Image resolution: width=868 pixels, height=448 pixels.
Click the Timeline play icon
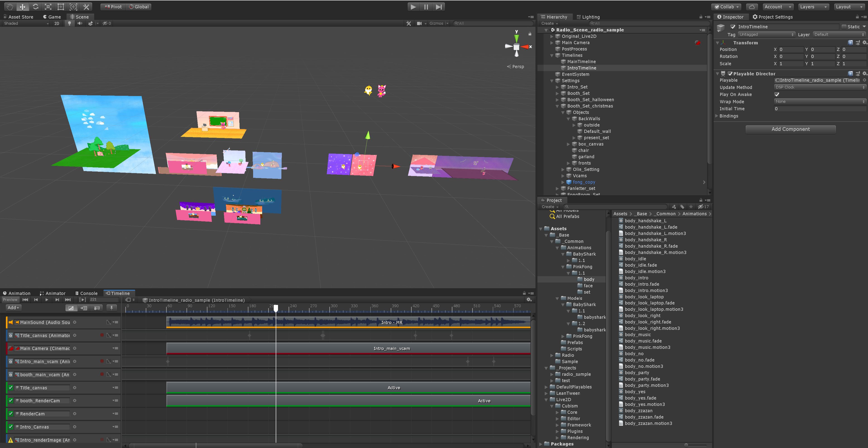tap(46, 299)
